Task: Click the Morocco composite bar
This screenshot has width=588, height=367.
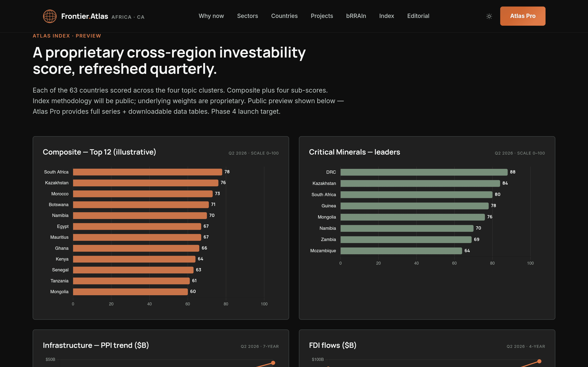Action: click(143, 194)
